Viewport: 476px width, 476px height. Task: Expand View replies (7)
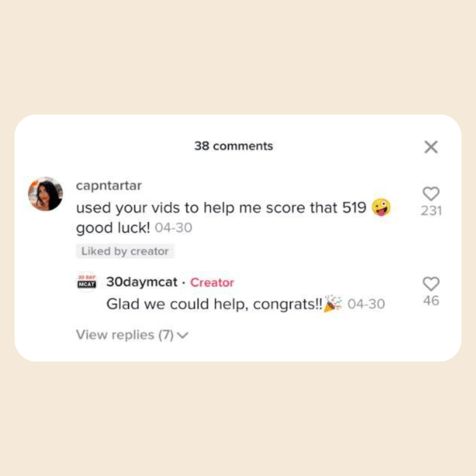132,335
